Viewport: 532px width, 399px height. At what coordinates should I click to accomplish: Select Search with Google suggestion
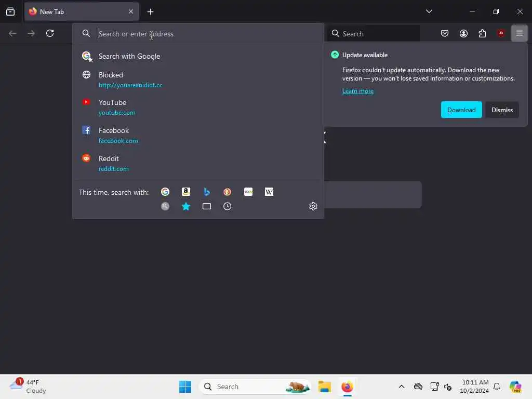(x=198, y=56)
